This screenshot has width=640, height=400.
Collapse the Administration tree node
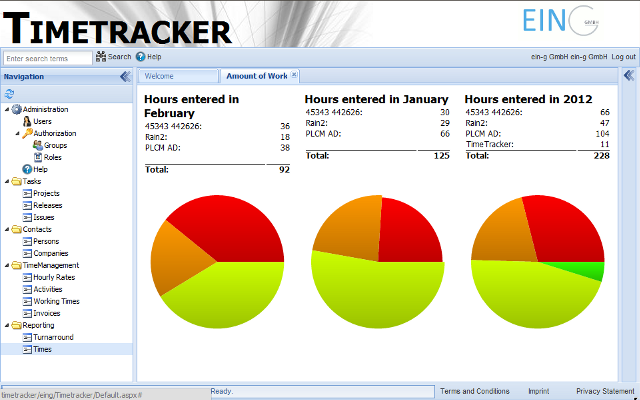click(x=5, y=110)
